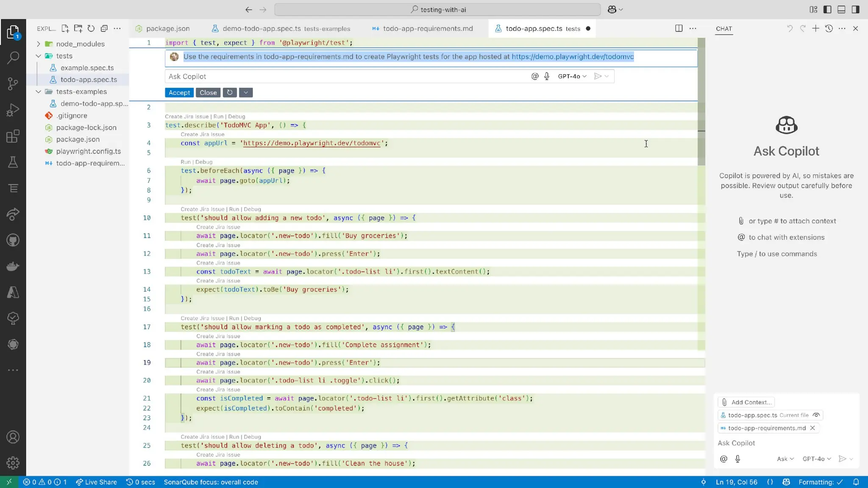Show chat history
Viewport: 868px width, 488px height.
point(829,28)
